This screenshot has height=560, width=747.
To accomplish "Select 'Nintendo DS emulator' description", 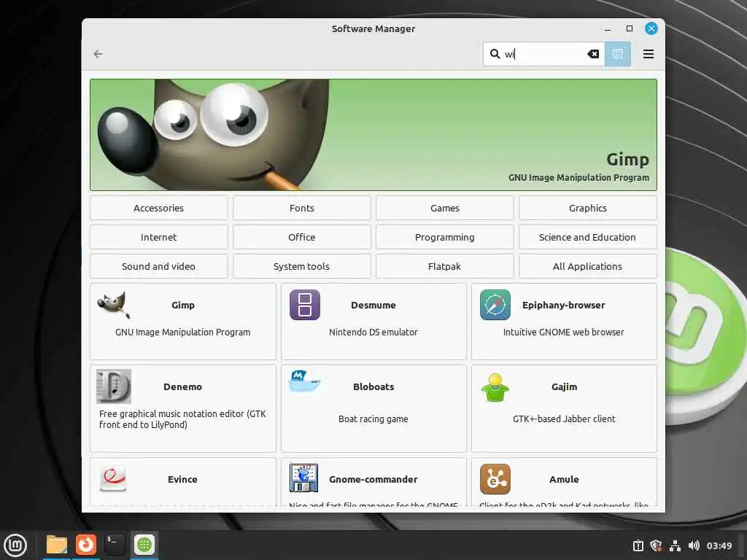I will click(373, 332).
